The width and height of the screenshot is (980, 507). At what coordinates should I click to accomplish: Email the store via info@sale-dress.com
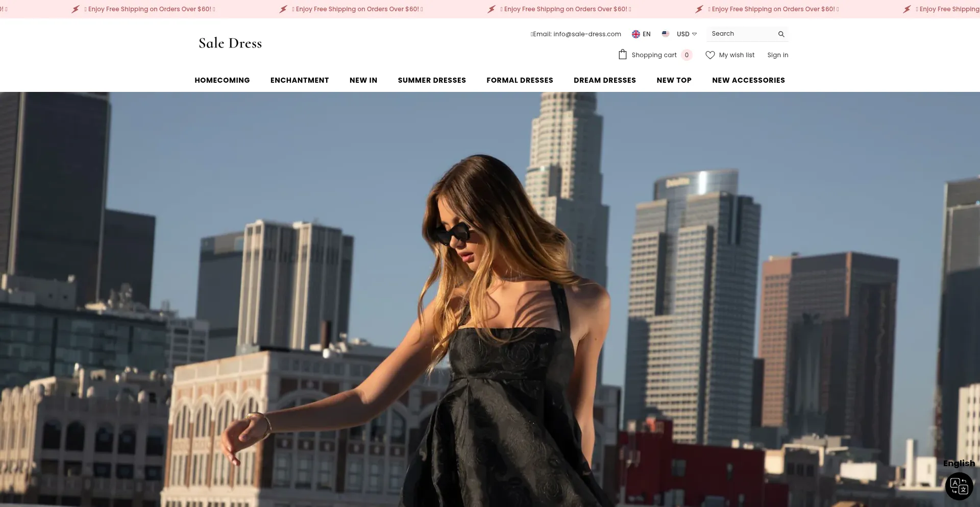click(x=576, y=34)
